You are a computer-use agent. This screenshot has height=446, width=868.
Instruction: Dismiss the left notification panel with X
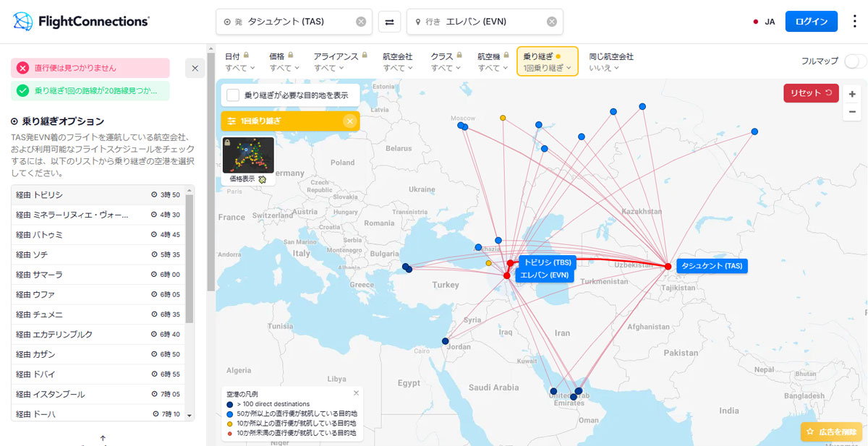[195, 68]
